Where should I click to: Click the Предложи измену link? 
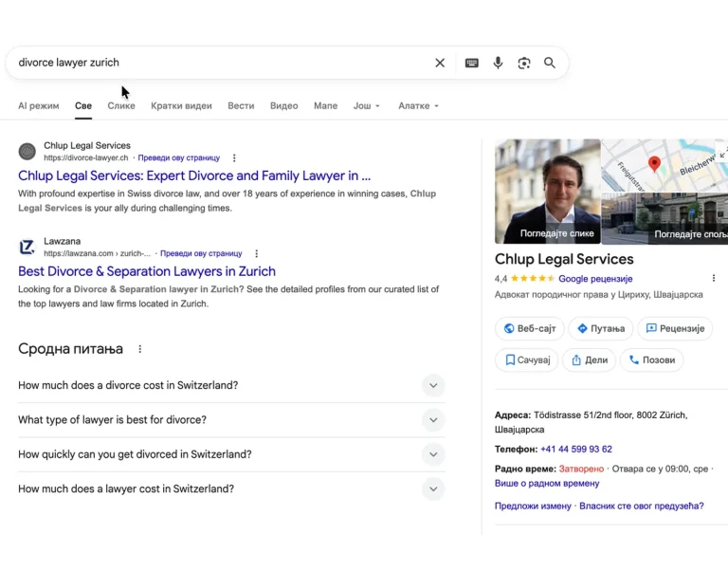533,506
